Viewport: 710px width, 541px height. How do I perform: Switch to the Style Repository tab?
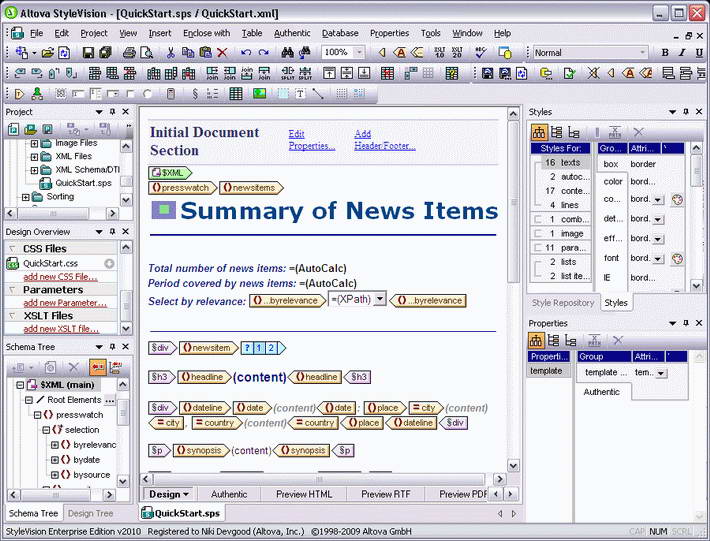coord(562,303)
